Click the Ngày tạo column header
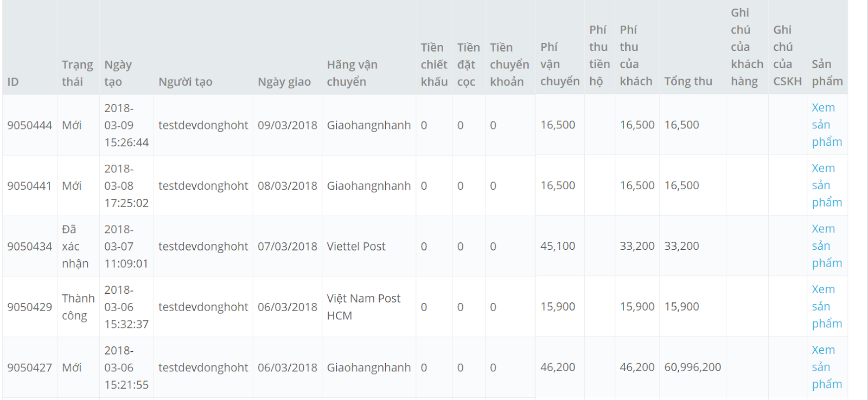The height and width of the screenshot is (400, 868). pos(118,73)
